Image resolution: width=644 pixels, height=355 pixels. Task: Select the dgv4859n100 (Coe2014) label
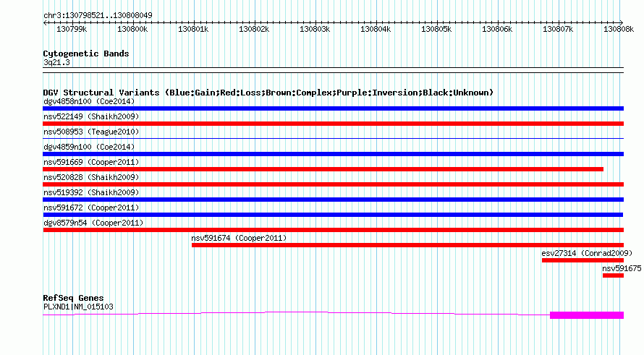coord(89,147)
